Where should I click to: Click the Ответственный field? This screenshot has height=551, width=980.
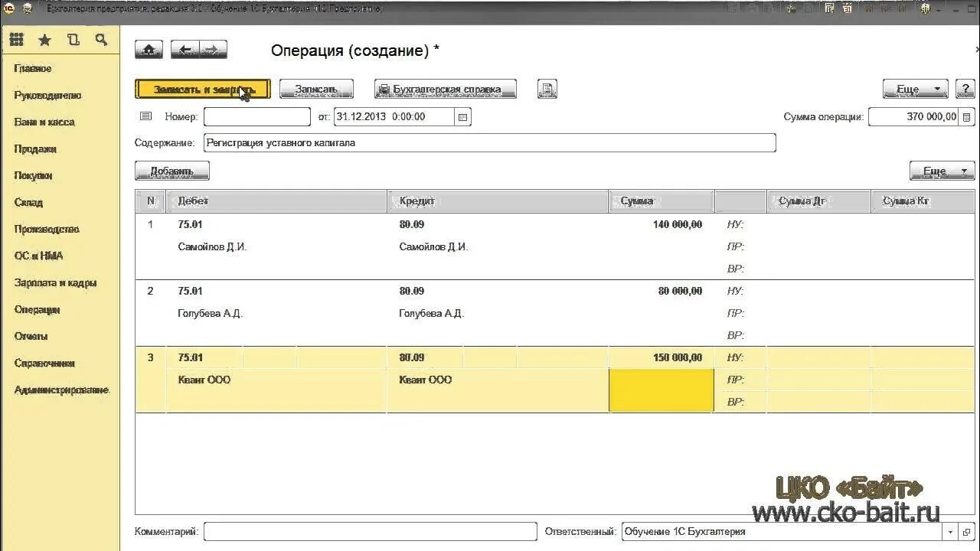[x=782, y=532]
